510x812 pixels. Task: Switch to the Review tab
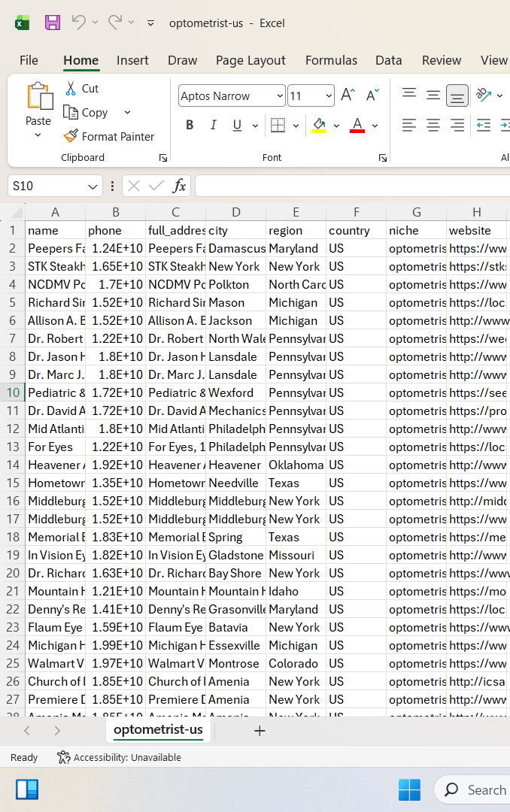(x=441, y=60)
